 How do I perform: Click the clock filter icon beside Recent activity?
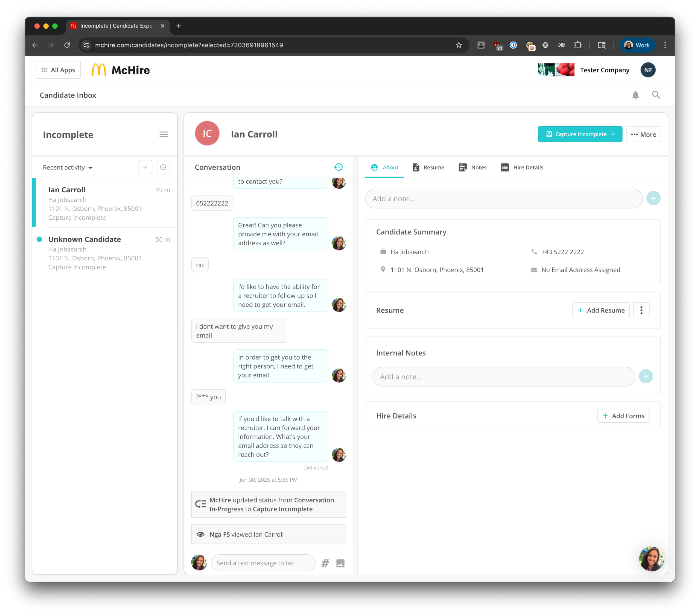click(163, 167)
